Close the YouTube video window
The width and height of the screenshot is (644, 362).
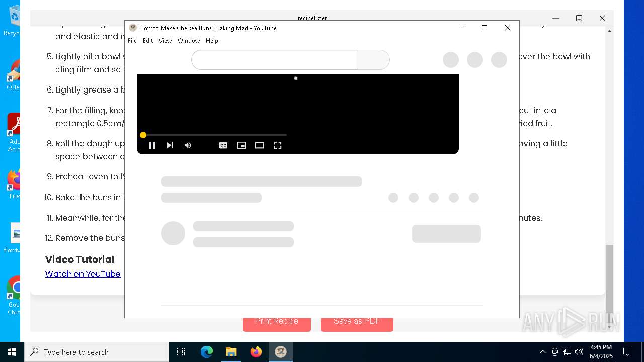click(508, 28)
